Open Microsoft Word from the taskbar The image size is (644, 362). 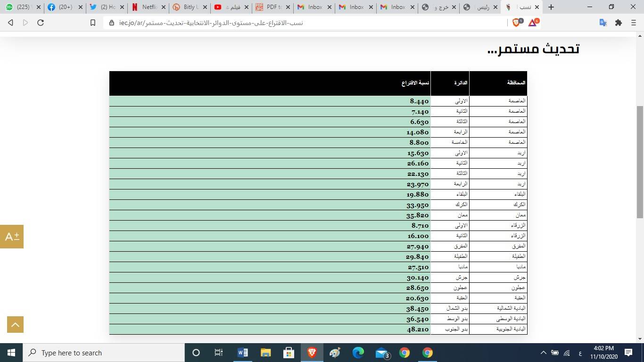(243, 353)
